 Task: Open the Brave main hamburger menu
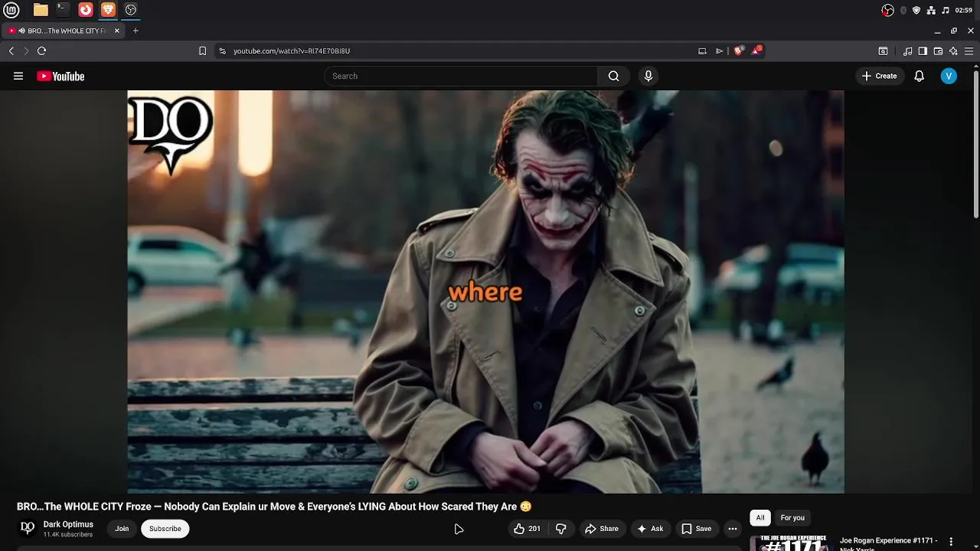(x=969, y=51)
